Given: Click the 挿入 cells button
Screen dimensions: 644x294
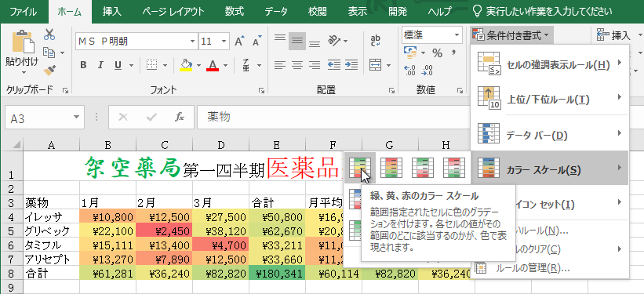Looking at the screenshot, I should click(x=613, y=36).
